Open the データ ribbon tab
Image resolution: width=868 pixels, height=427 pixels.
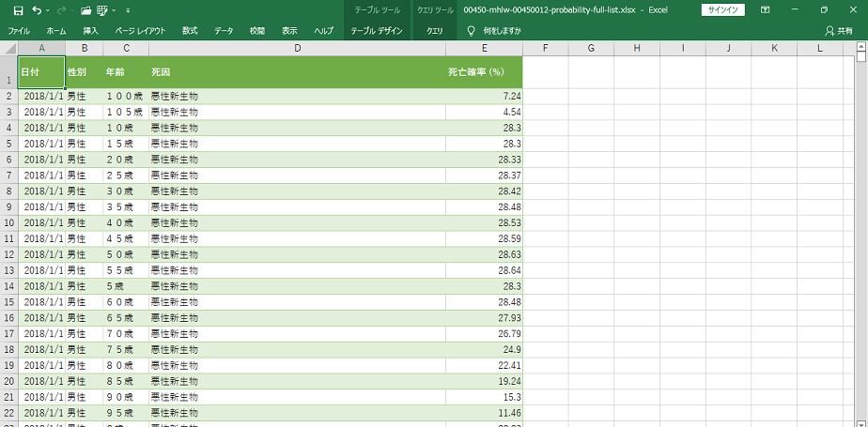pyautogui.click(x=224, y=31)
